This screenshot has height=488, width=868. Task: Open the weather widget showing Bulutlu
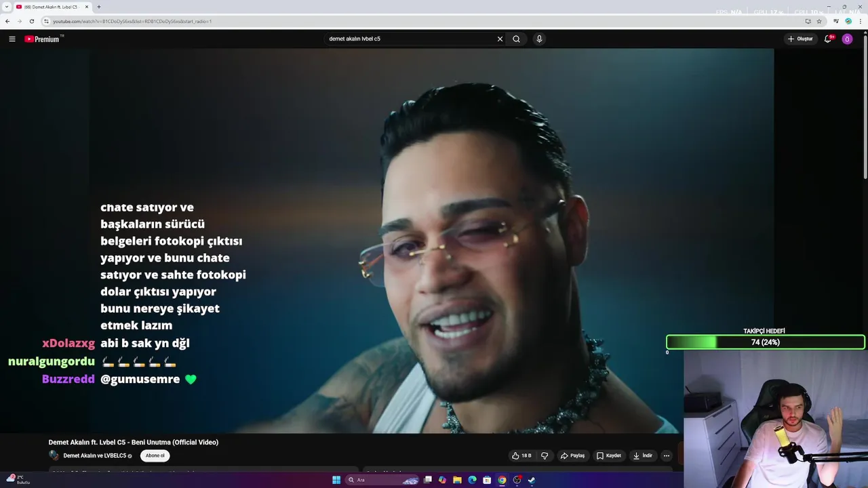point(18,479)
